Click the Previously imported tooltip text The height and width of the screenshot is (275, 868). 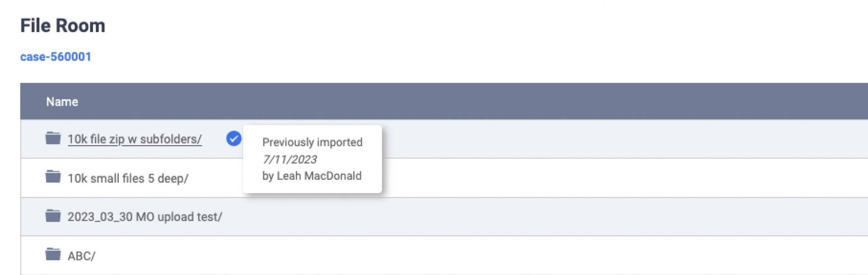[x=312, y=142]
